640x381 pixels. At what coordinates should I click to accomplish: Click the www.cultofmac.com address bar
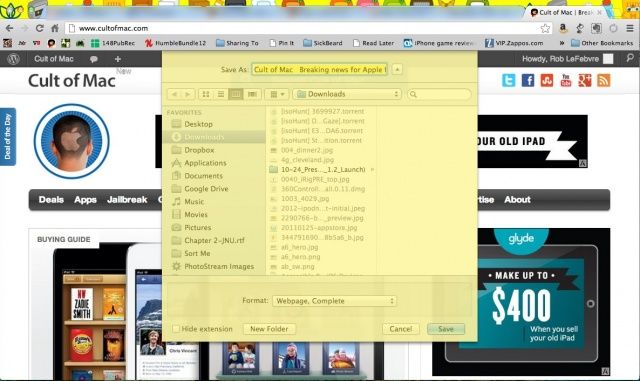tap(308, 28)
